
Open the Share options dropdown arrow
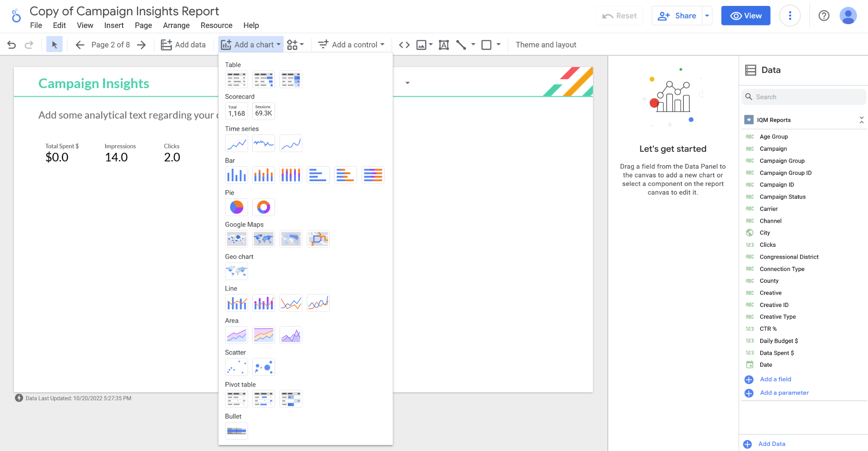[707, 16]
